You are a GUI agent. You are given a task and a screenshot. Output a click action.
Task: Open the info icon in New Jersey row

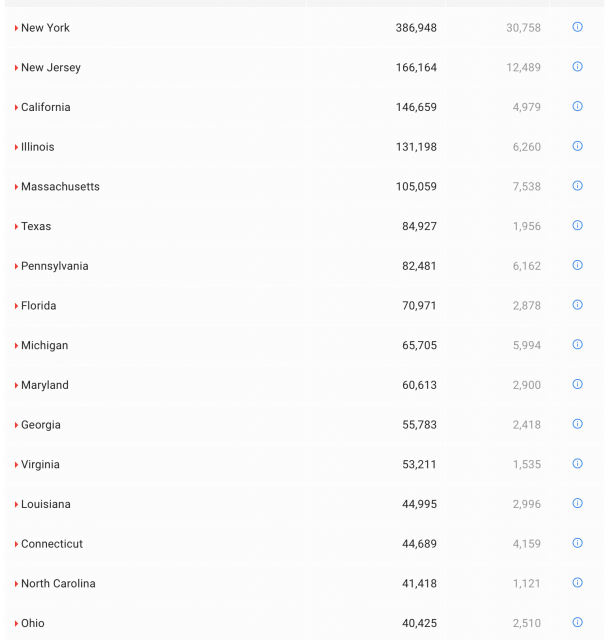pos(577,67)
